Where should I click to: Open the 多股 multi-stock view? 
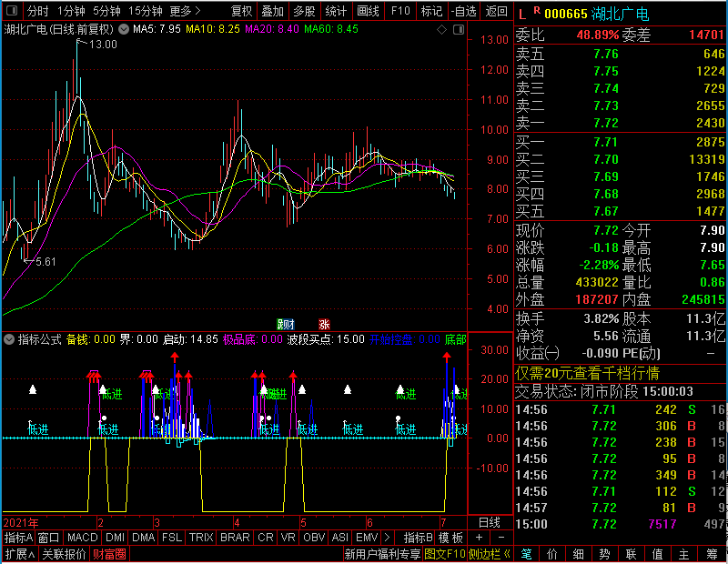pos(305,11)
